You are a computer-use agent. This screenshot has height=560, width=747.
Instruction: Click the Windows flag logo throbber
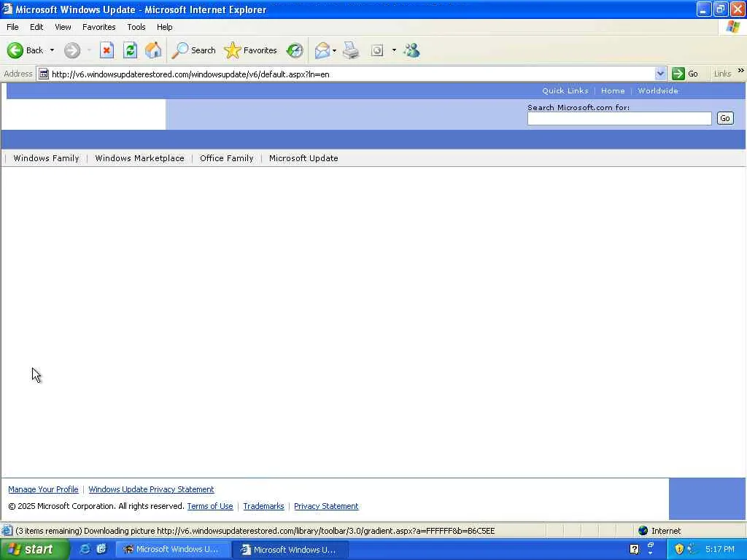(x=733, y=27)
